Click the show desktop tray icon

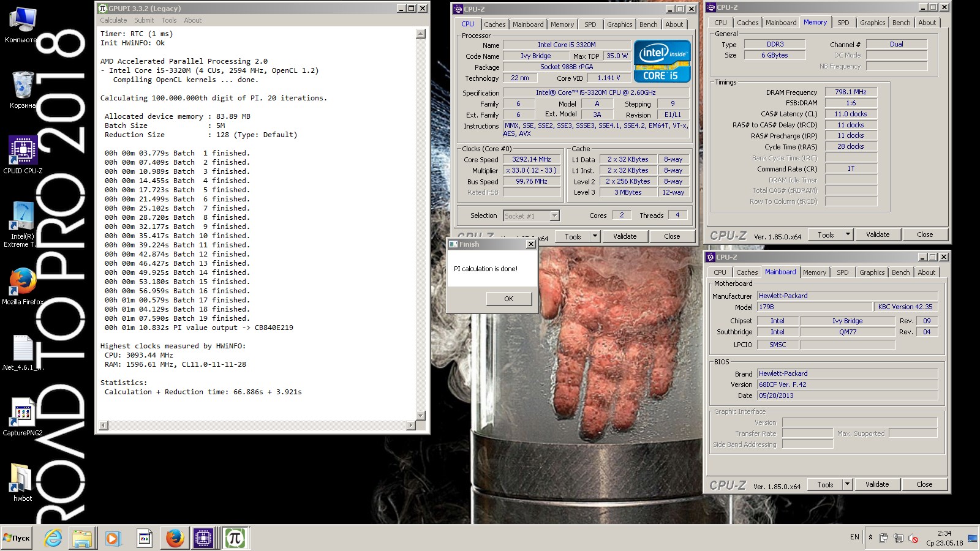tap(972, 539)
